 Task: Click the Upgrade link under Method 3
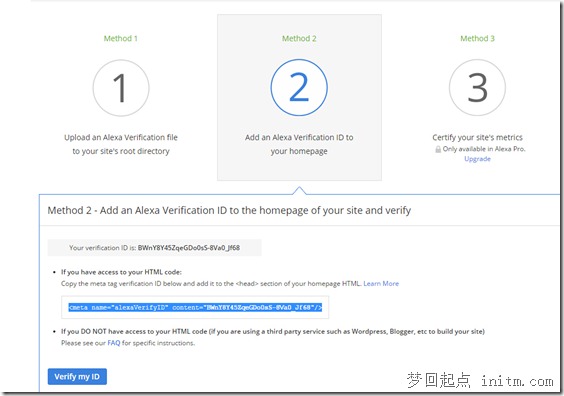pyautogui.click(x=477, y=159)
